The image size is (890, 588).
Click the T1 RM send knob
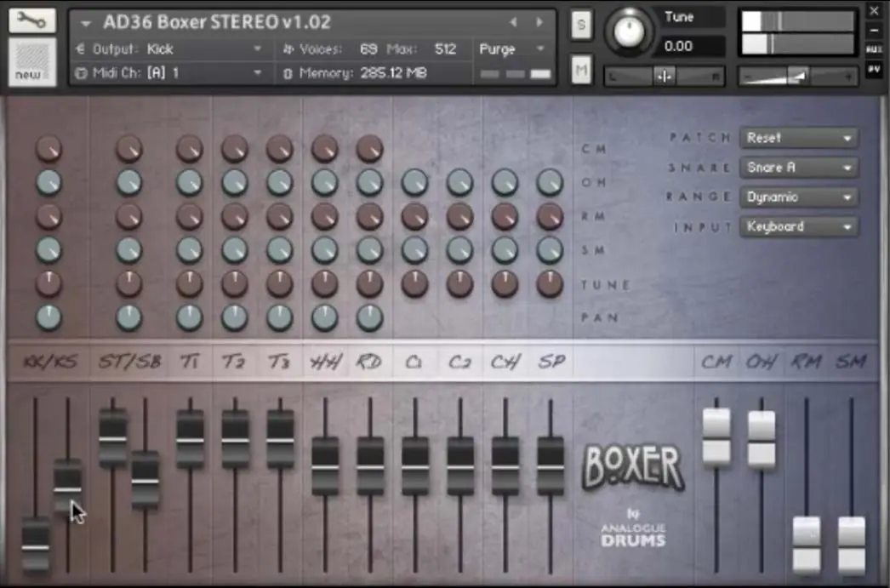pyautogui.click(x=189, y=217)
